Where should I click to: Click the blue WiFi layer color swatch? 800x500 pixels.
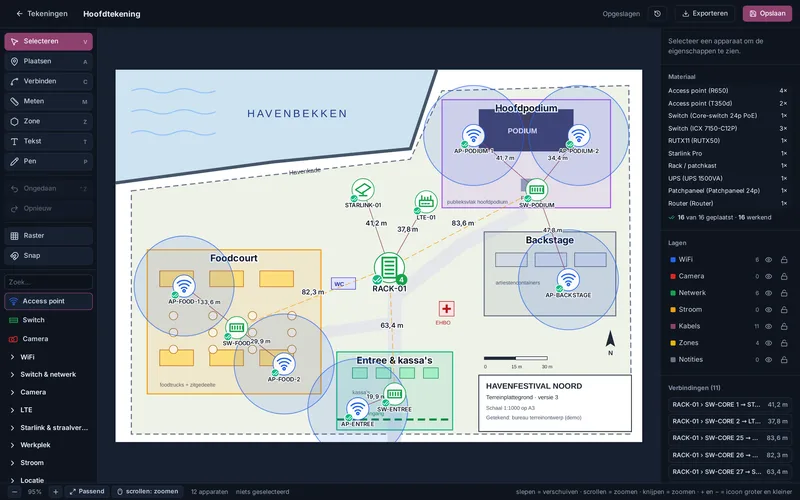pos(672,260)
